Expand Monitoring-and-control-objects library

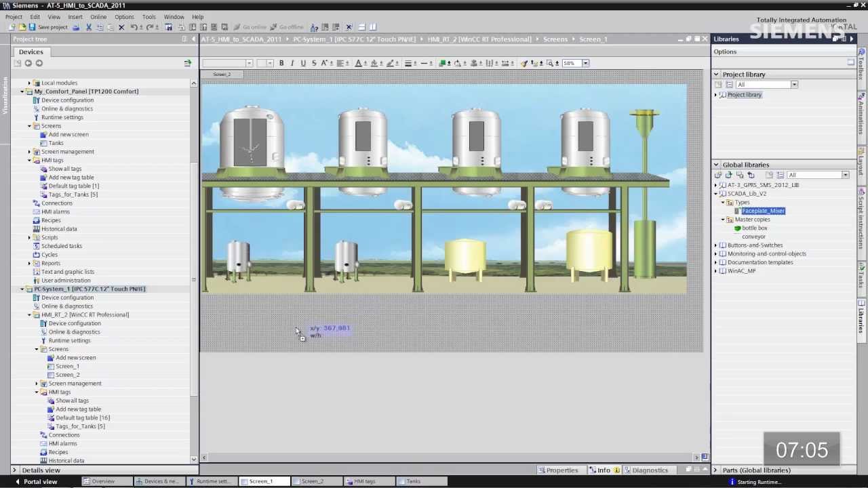pyautogui.click(x=715, y=254)
